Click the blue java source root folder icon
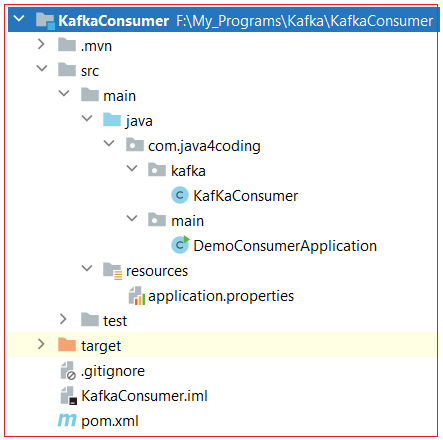Screen dimensions: 443x440 coord(112,120)
